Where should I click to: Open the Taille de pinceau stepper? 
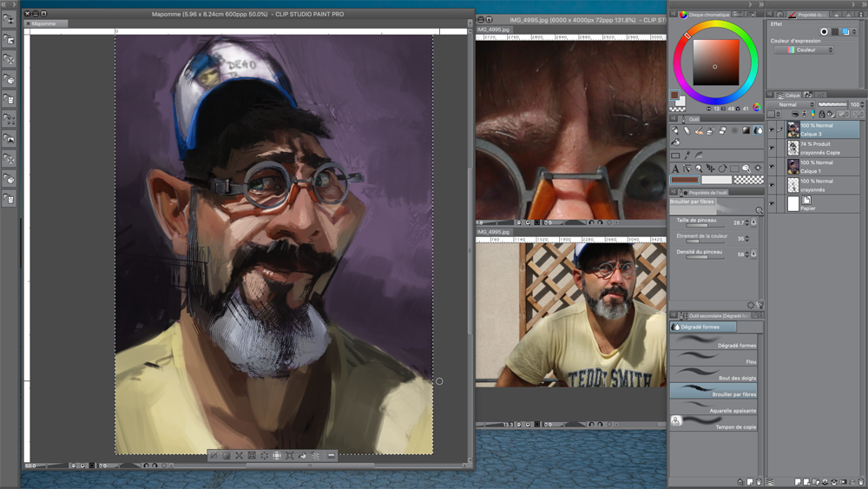(x=753, y=222)
